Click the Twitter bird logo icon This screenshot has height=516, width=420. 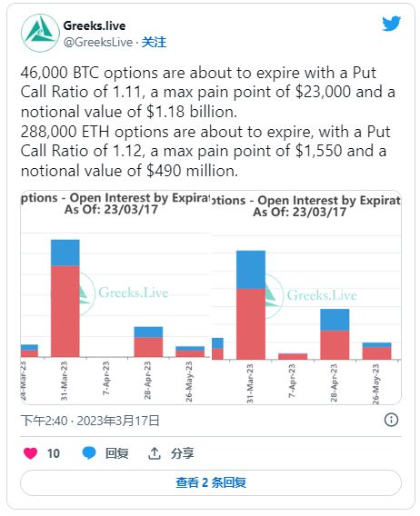[x=391, y=24]
